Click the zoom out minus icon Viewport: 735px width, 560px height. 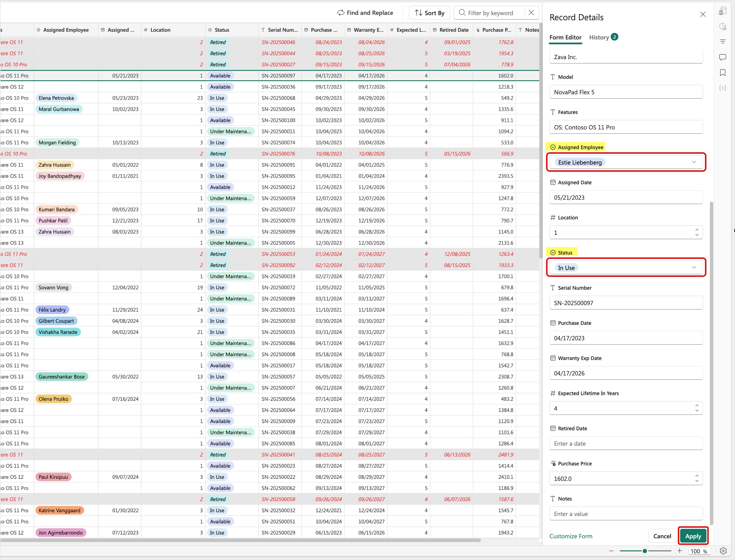tap(611, 551)
